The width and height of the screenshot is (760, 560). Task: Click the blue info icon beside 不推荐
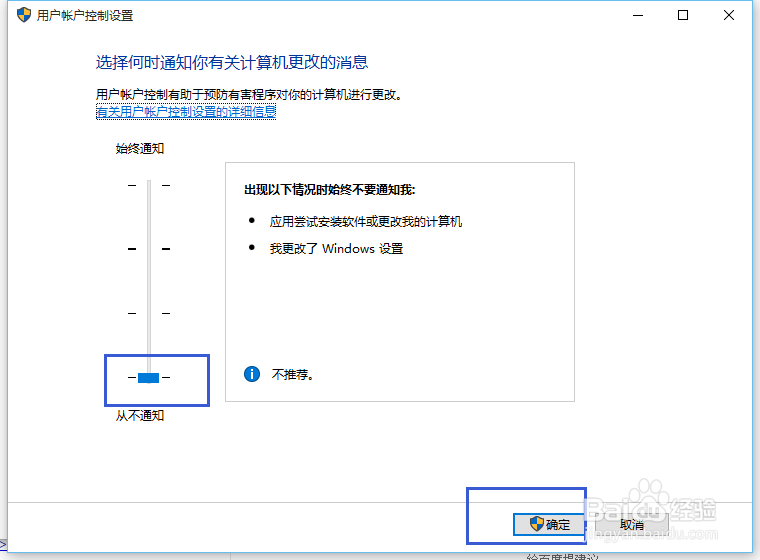pyautogui.click(x=252, y=374)
